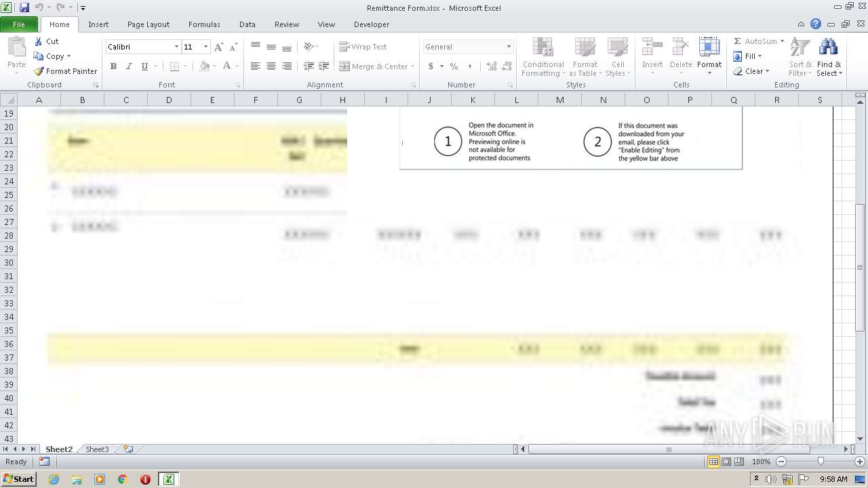
Task: Toggle Align Text Left
Action: click(256, 66)
